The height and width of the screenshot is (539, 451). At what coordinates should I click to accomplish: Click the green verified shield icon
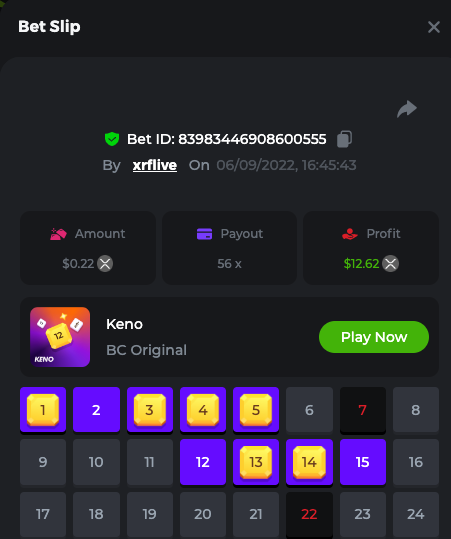112,139
